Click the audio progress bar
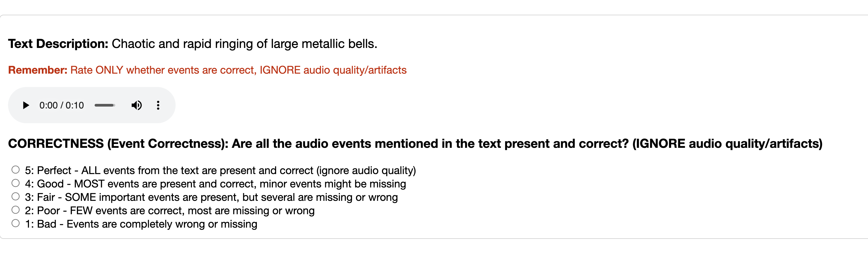This screenshot has width=868, height=256. 105,105
